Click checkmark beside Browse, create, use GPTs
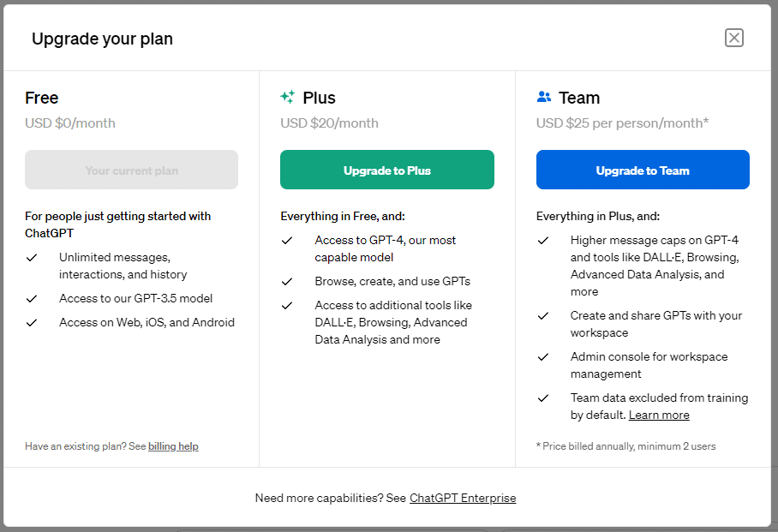The width and height of the screenshot is (778, 532). click(x=287, y=282)
